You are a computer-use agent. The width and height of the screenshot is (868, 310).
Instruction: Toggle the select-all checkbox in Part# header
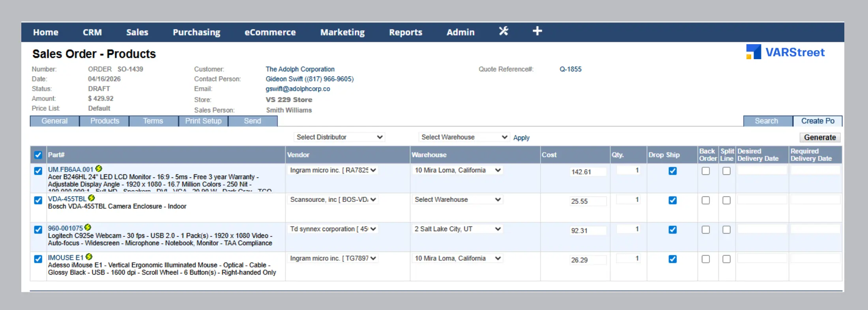[38, 155]
